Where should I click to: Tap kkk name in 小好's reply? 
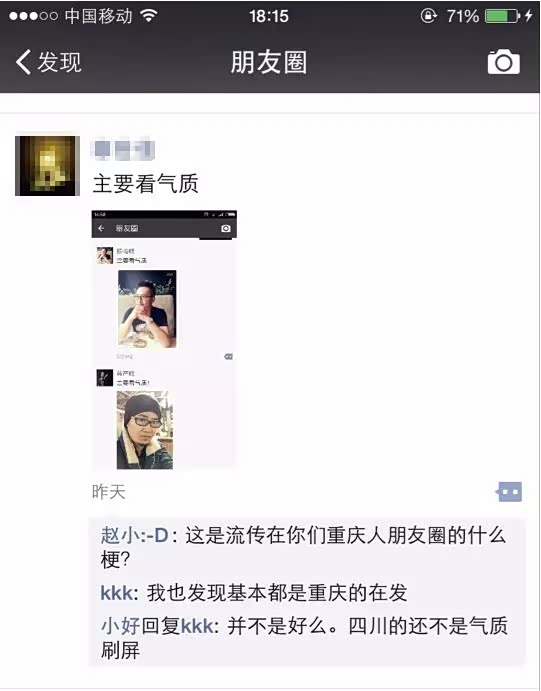coord(197,626)
